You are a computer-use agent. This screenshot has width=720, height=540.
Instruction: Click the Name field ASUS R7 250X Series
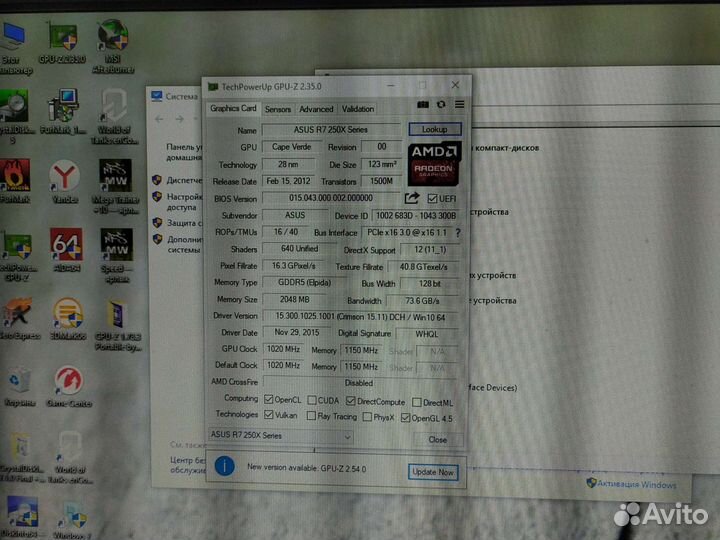tap(331, 130)
